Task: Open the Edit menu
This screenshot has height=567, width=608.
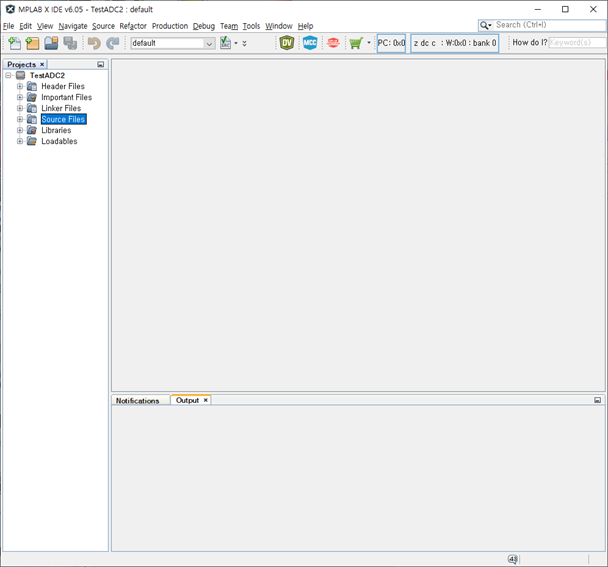Action: (26, 26)
